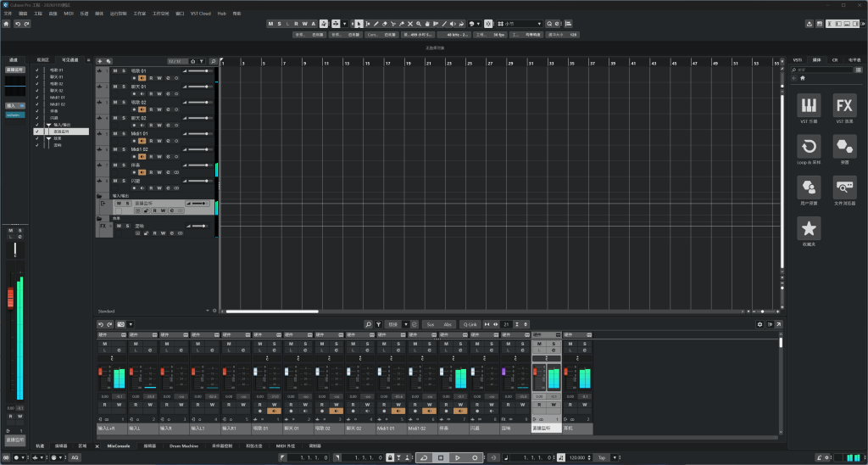Collapse the 输入/输出 folder track in track list
Viewport: 868px width, 465px height.
pyautogui.click(x=99, y=196)
